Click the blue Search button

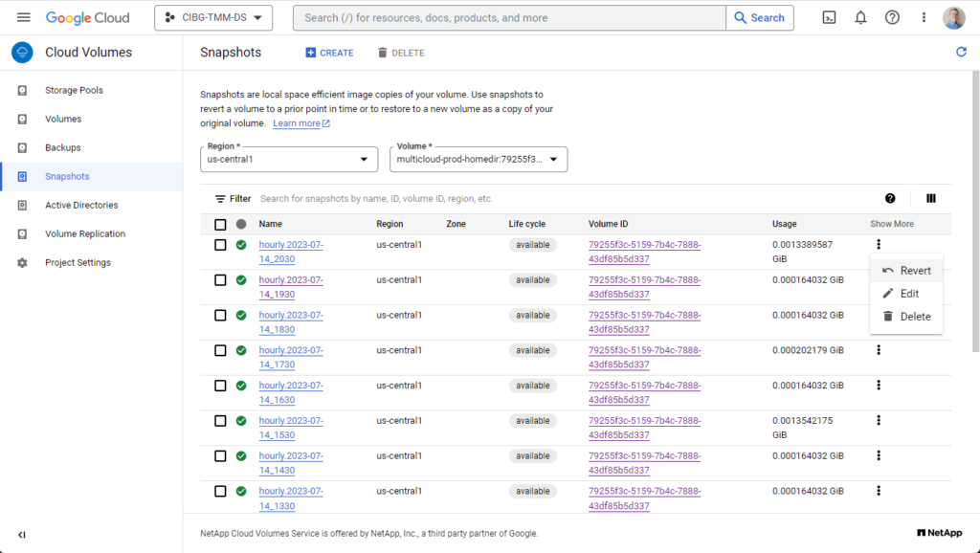pyautogui.click(x=760, y=17)
